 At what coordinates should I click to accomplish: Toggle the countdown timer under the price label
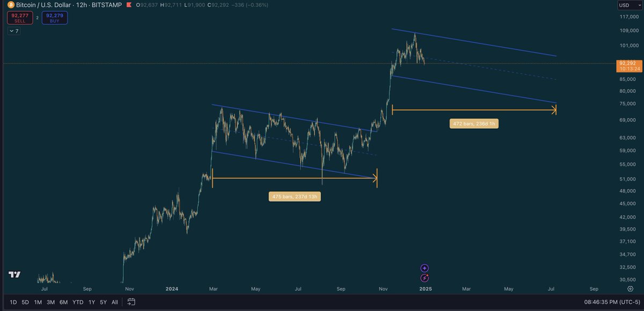629,69
